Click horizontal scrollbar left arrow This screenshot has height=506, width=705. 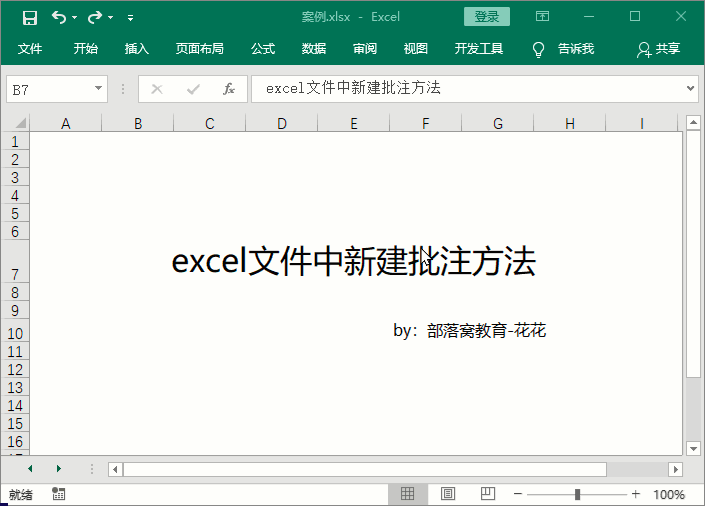coord(116,470)
